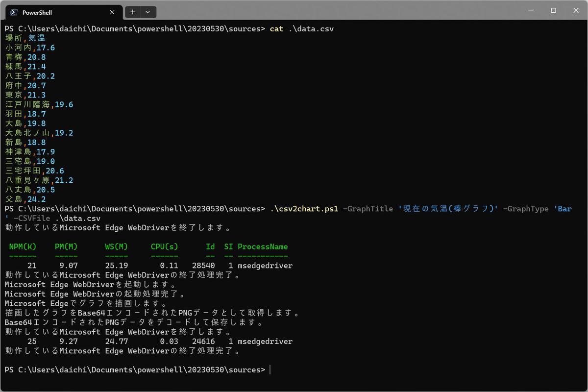Select the PowerShell tab
This screenshot has height=392, width=588.
coord(63,12)
